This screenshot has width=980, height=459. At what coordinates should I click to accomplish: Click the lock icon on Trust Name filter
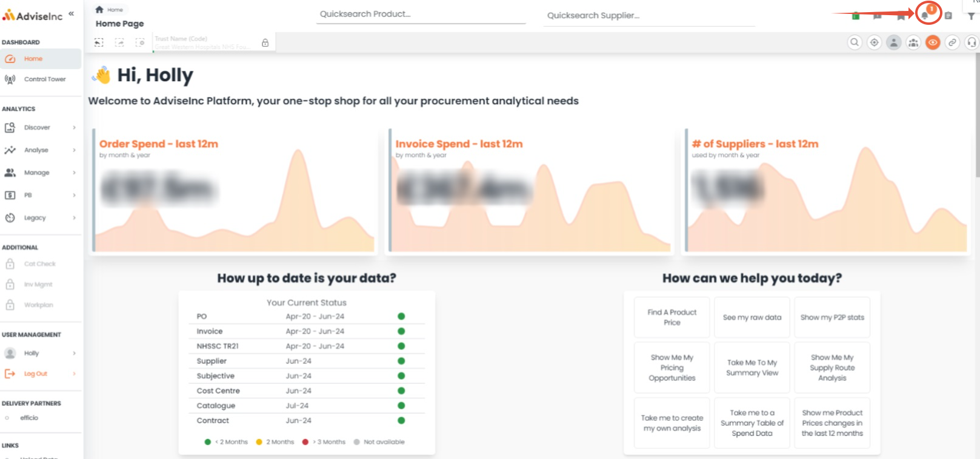265,43
